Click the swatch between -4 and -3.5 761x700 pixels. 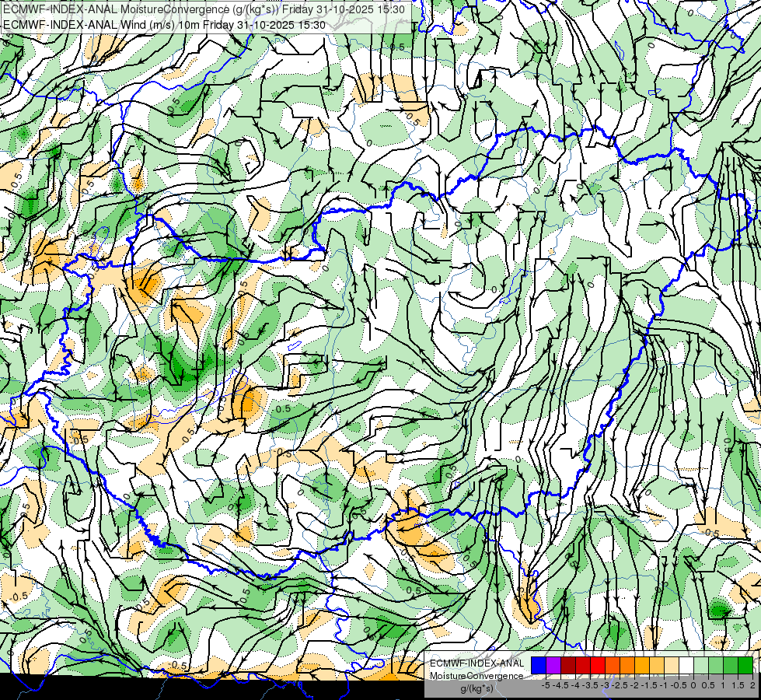coord(583,666)
